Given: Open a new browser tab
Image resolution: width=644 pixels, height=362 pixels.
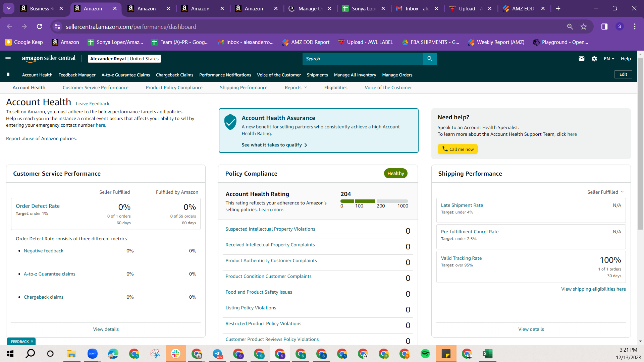Looking at the screenshot, I should point(558,8).
